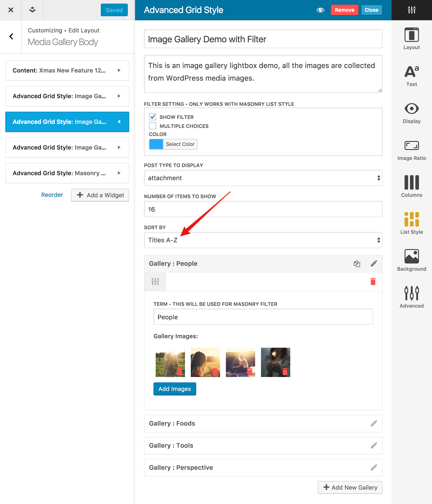The image size is (432, 504).
Task: Remove the first gallery image of girl in field
Action: pyautogui.click(x=180, y=371)
